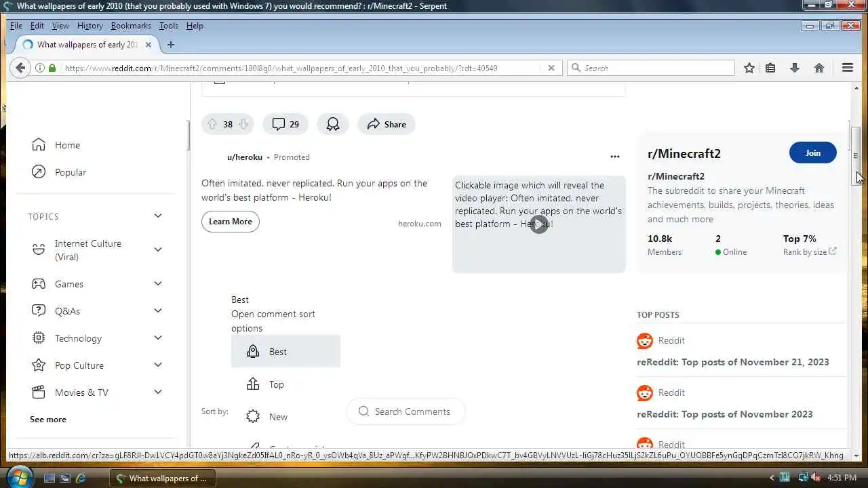Viewport: 868px width, 488px height.
Task: Open the hamburger menu in toolbar
Action: [847, 68]
